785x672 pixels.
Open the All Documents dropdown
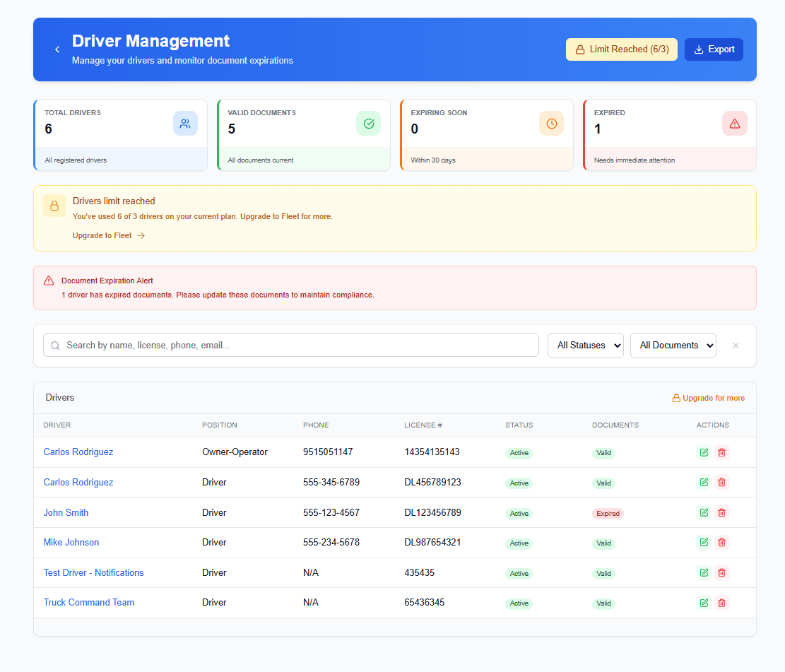tap(673, 345)
